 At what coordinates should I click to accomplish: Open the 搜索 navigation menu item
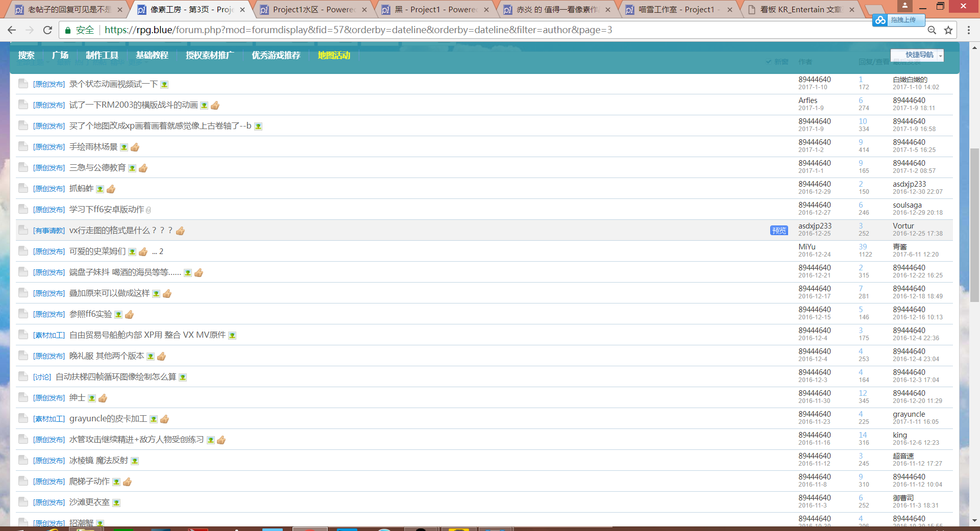point(26,56)
